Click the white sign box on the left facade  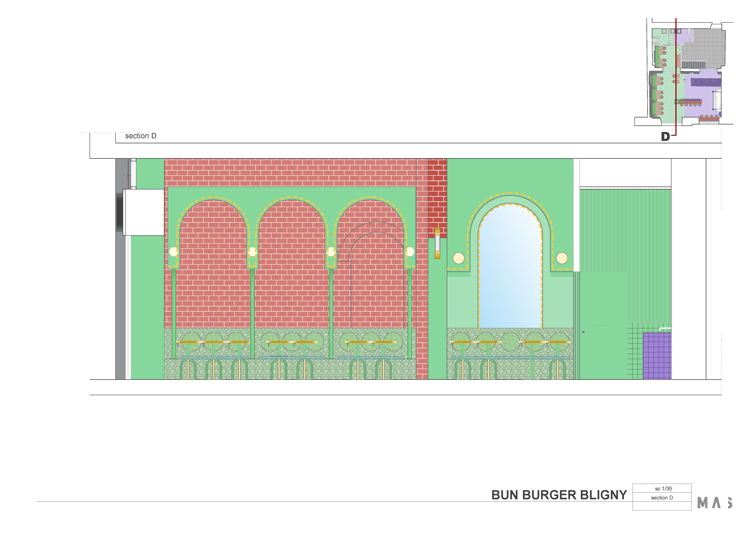click(x=143, y=212)
